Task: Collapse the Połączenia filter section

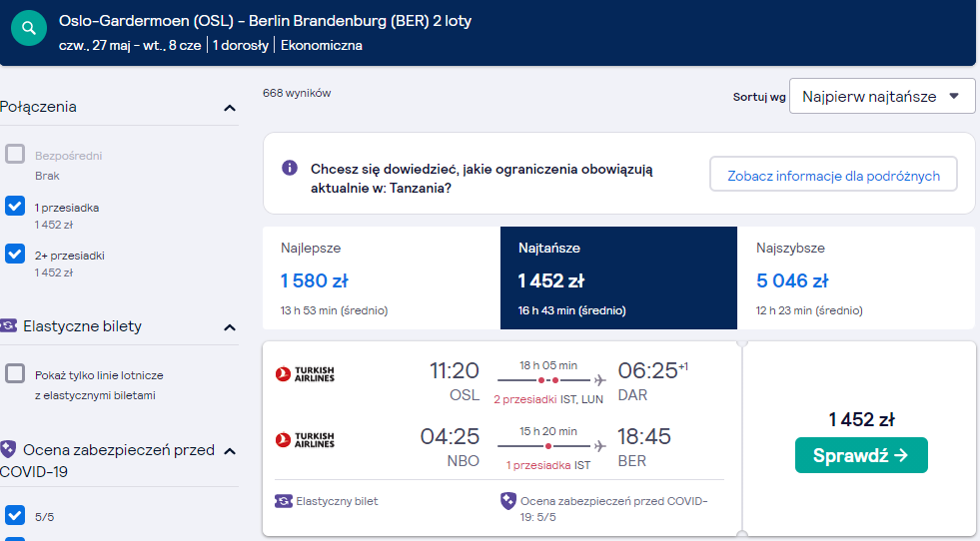Action: pyautogui.click(x=230, y=108)
